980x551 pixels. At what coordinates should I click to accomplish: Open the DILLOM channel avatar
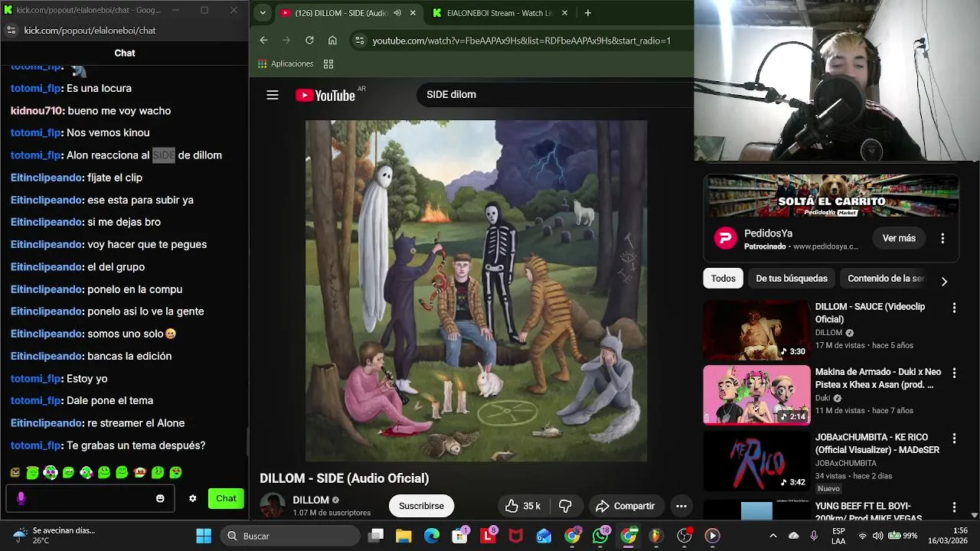pyautogui.click(x=273, y=506)
